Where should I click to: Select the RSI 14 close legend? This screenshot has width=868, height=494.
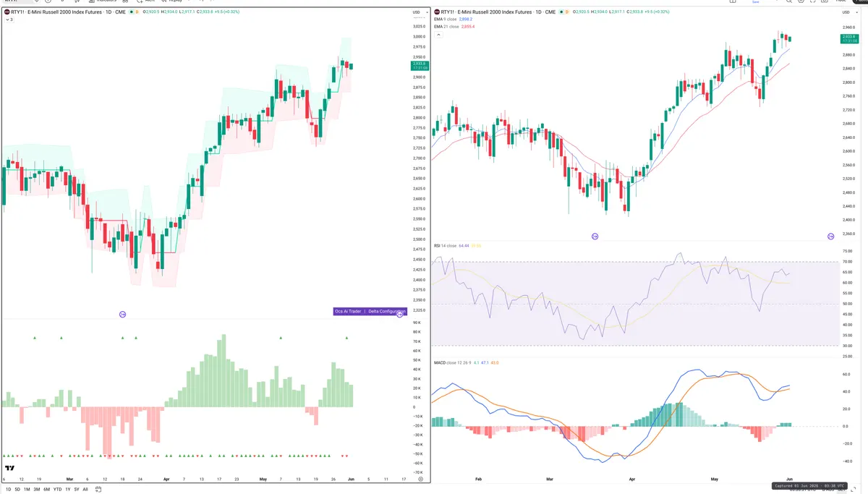click(445, 246)
